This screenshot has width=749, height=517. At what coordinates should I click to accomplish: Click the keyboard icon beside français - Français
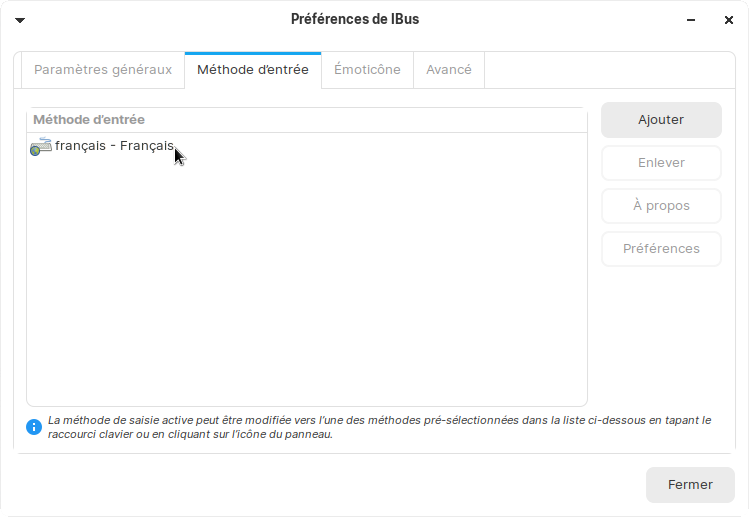(40, 147)
